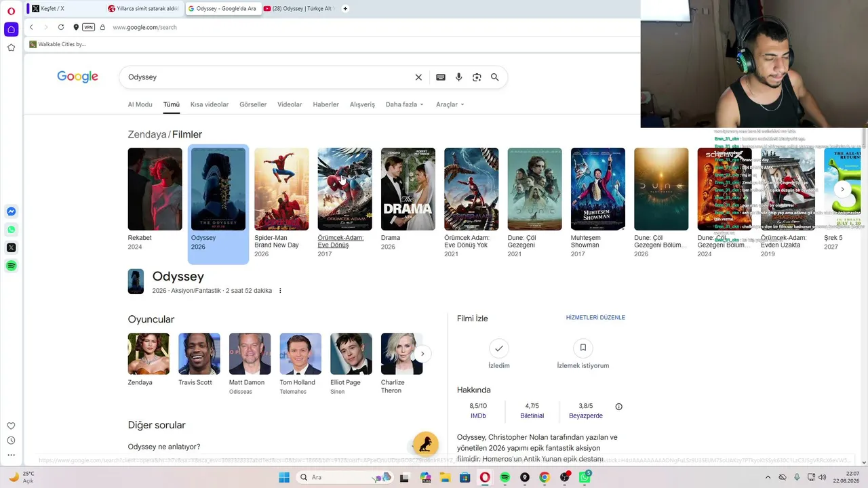Image resolution: width=868 pixels, height=488 pixels.
Task: Select Haberler search tab
Action: click(325, 104)
